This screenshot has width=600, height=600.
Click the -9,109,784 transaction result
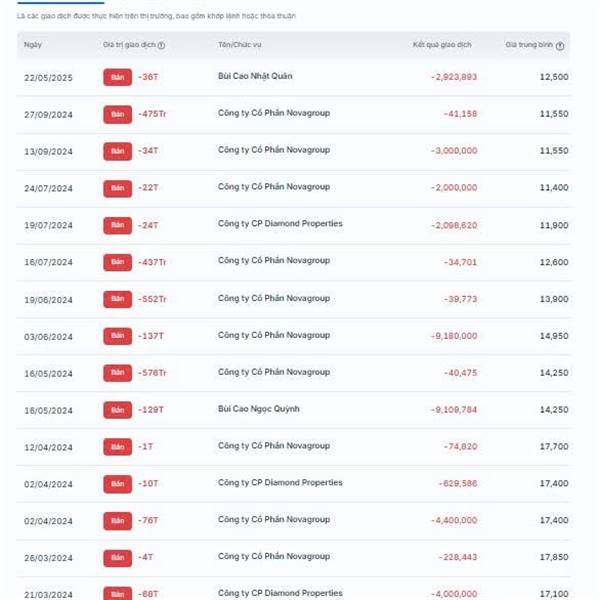tap(454, 410)
